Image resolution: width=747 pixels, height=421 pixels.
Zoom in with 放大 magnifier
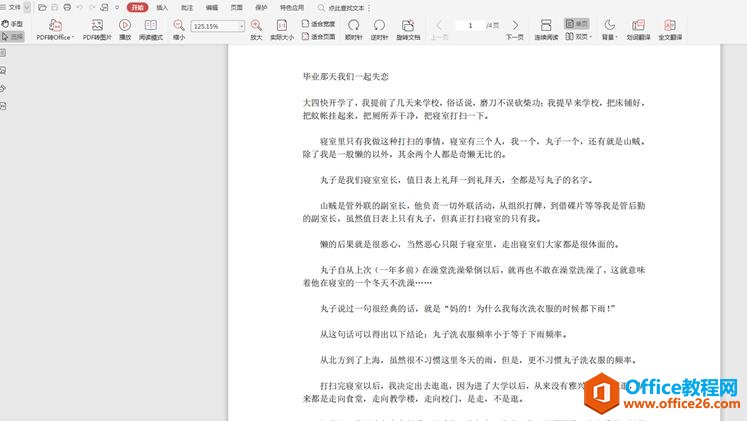[x=256, y=30]
